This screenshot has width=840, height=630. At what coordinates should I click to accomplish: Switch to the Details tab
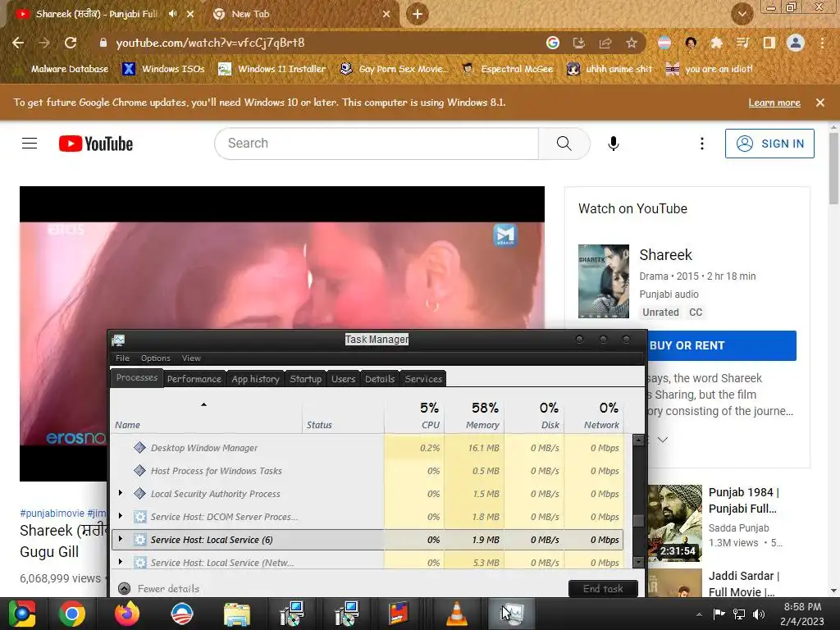[380, 379]
